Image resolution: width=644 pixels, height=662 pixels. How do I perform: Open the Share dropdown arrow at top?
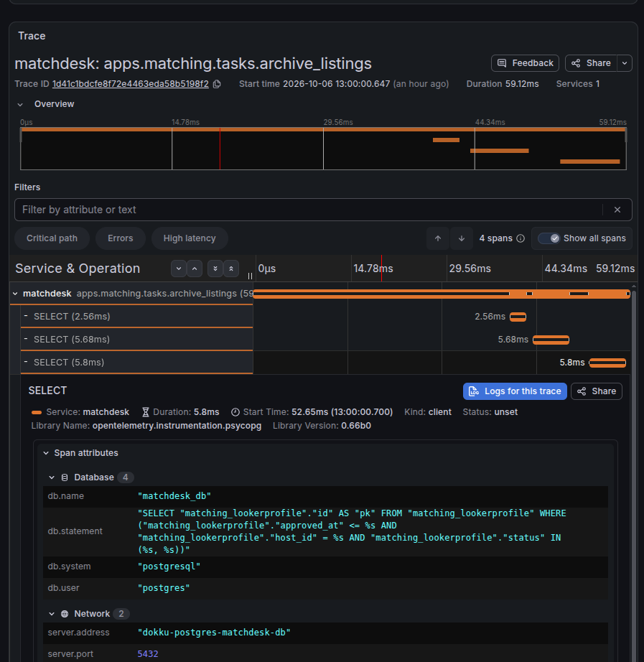pyautogui.click(x=625, y=63)
